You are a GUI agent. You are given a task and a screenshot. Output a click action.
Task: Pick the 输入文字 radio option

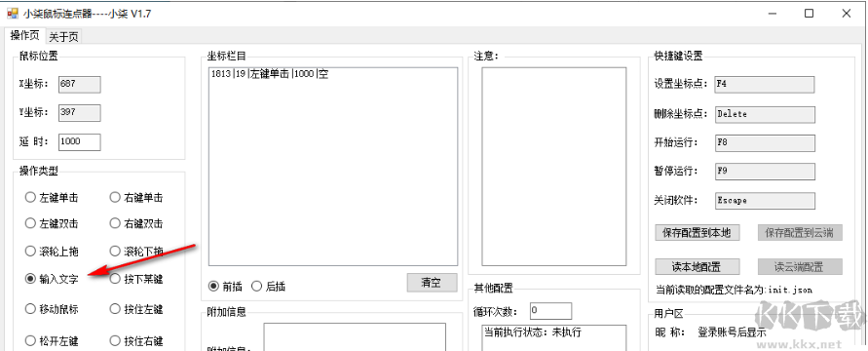pos(52,279)
